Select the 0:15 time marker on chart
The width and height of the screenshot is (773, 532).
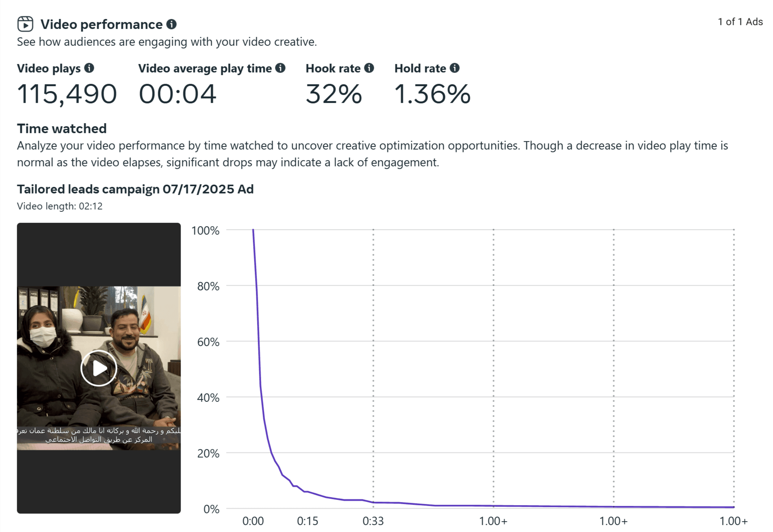click(x=307, y=521)
